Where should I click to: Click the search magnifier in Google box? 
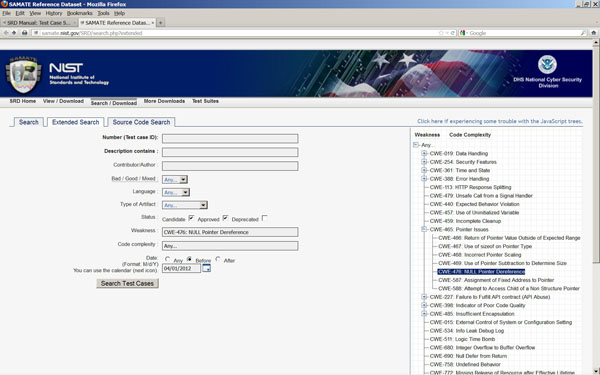583,33
